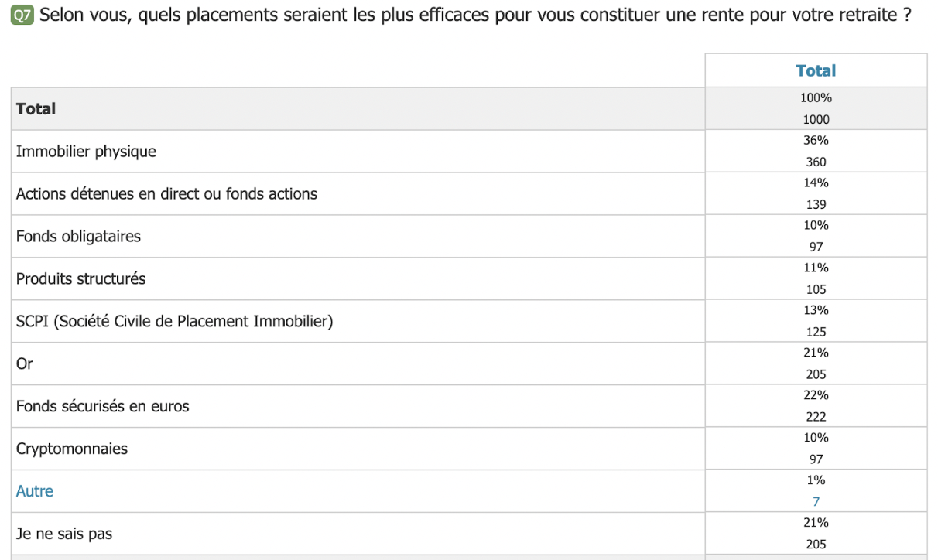Select the 22% value for Fonds sécurisés

tap(816, 394)
